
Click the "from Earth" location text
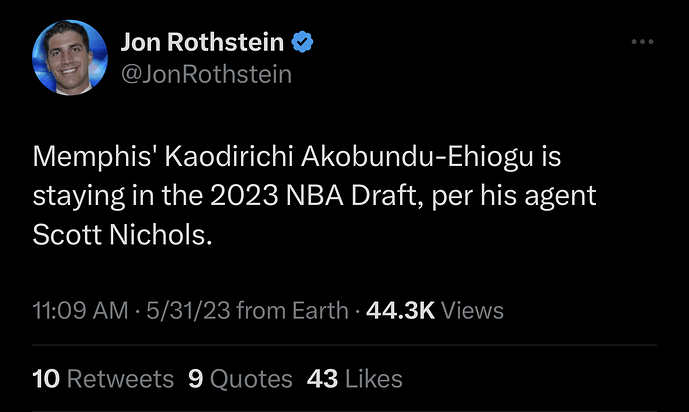(293, 311)
